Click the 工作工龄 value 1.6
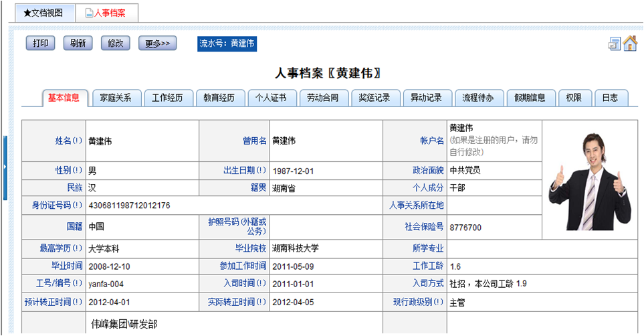The image size is (644, 336). (455, 266)
